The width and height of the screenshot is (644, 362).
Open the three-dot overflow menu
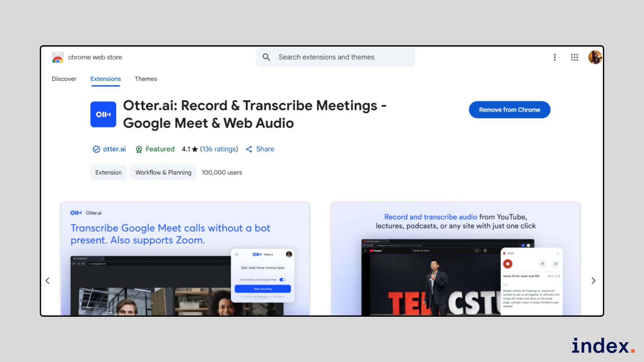555,57
